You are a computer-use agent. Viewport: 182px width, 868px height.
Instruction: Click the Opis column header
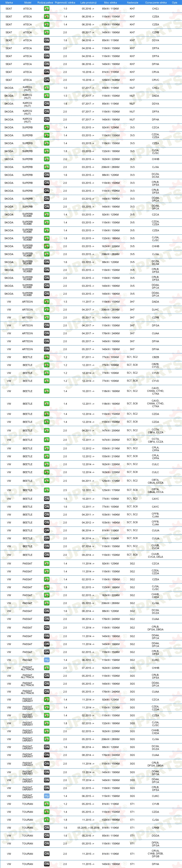point(174,2)
